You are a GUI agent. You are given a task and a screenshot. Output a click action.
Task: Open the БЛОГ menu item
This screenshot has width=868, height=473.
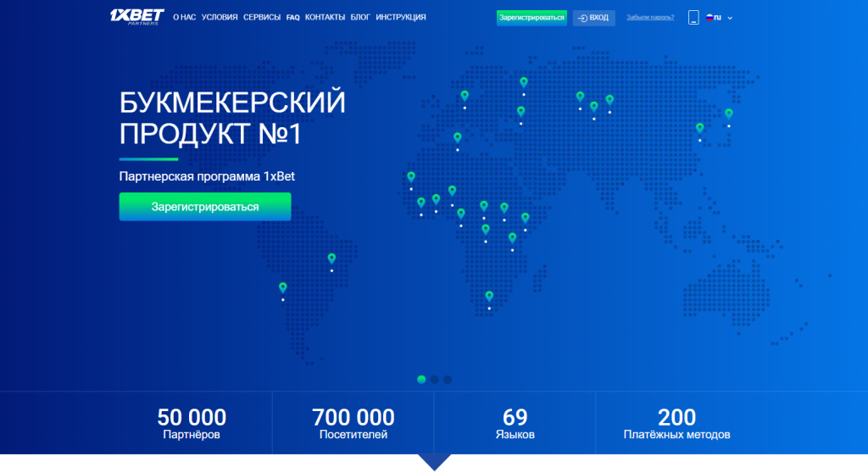tap(360, 18)
